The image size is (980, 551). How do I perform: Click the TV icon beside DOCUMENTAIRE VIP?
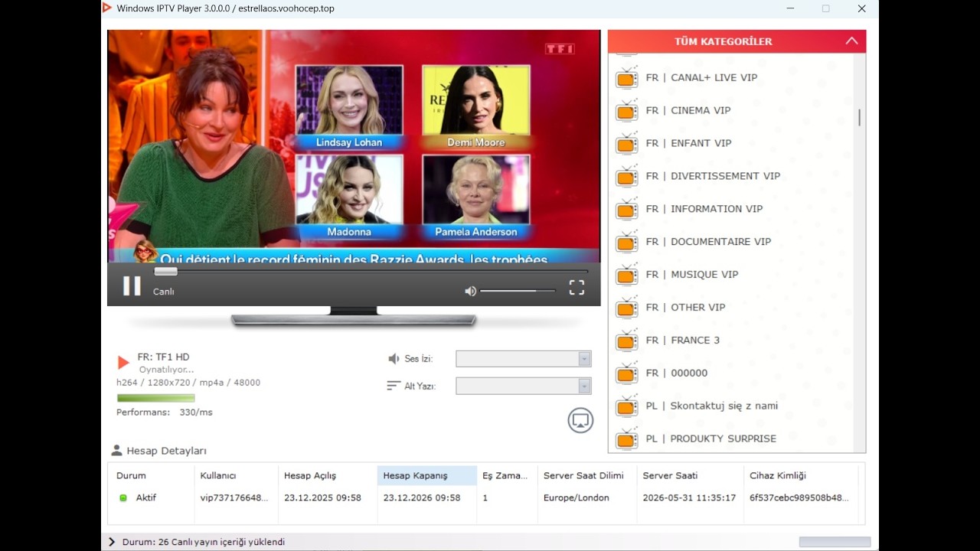pos(626,243)
